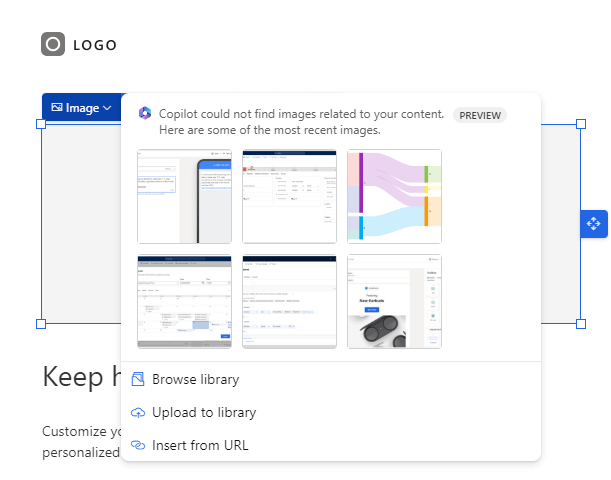This screenshot has width=611, height=480.
Task: Click the Insert from URL link icon
Action: (x=138, y=445)
